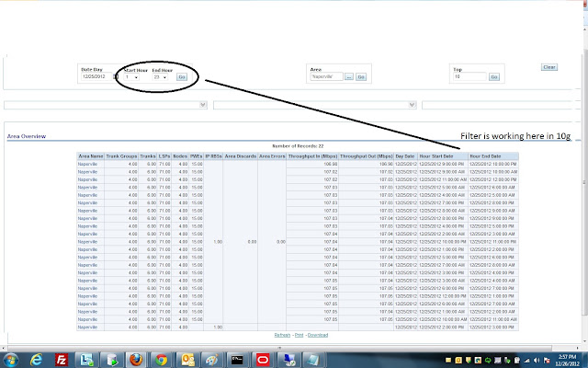Click the taskbar clock showing 2:57 PM

click(569, 360)
